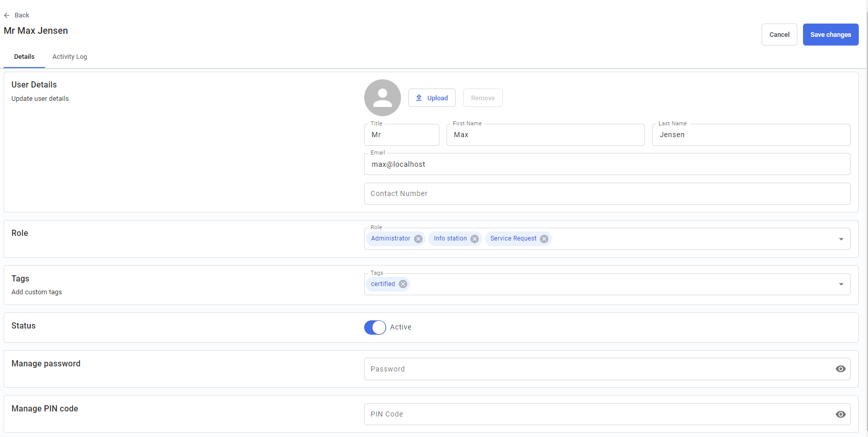
Task: Expand the Tags dropdown arrow
Action: click(841, 284)
